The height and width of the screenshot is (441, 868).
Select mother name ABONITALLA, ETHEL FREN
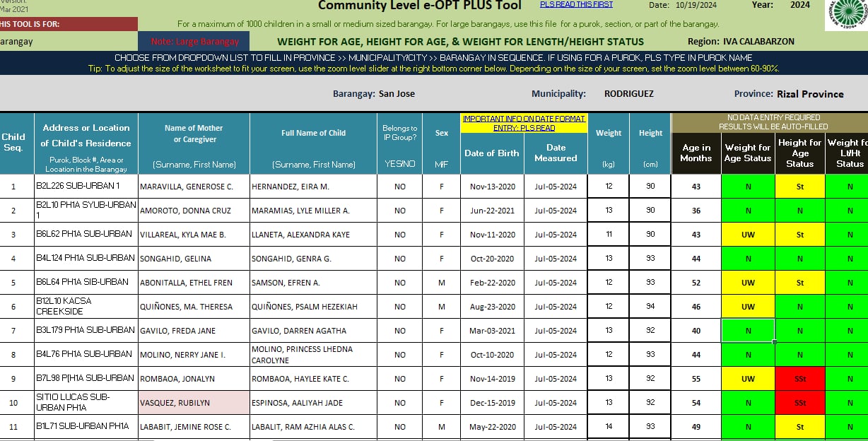tap(194, 283)
